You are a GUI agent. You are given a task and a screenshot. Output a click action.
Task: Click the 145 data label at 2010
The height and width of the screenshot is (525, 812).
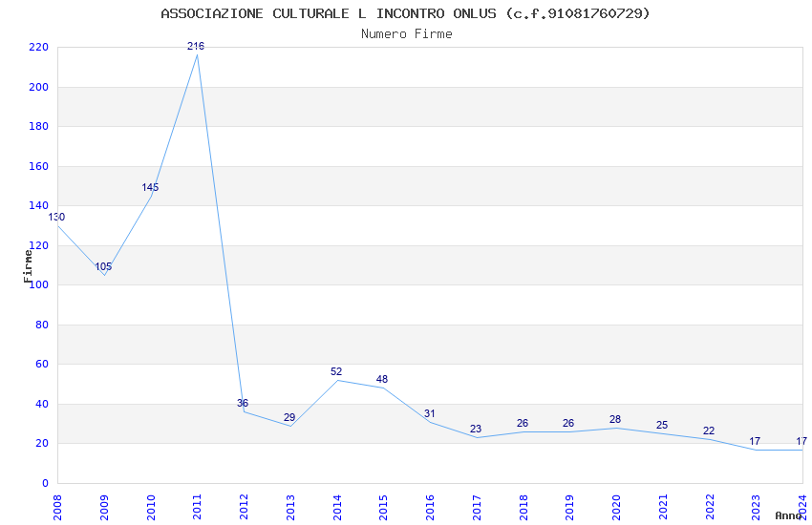click(x=150, y=187)
